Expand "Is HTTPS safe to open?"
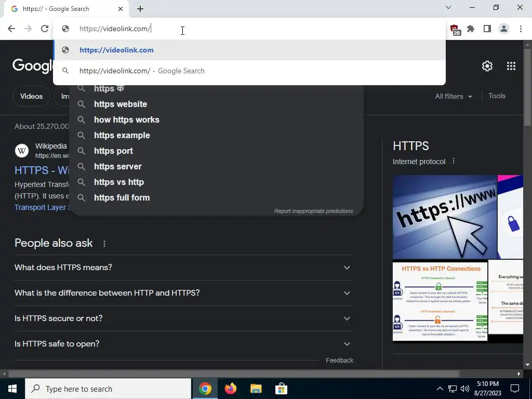532x399 pixels. (x=183, y=344)
